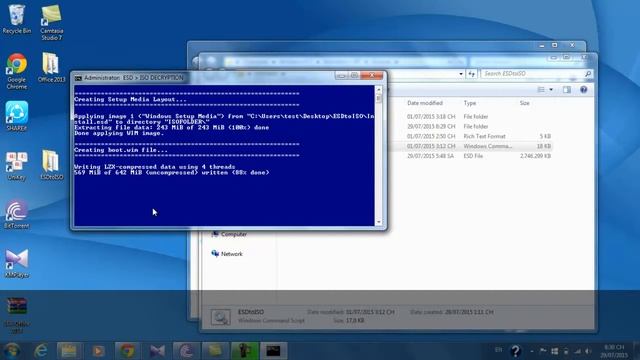640x360 pixels.
Task: Click the BitTorrent icon on the taskbar
Action: 186,351
